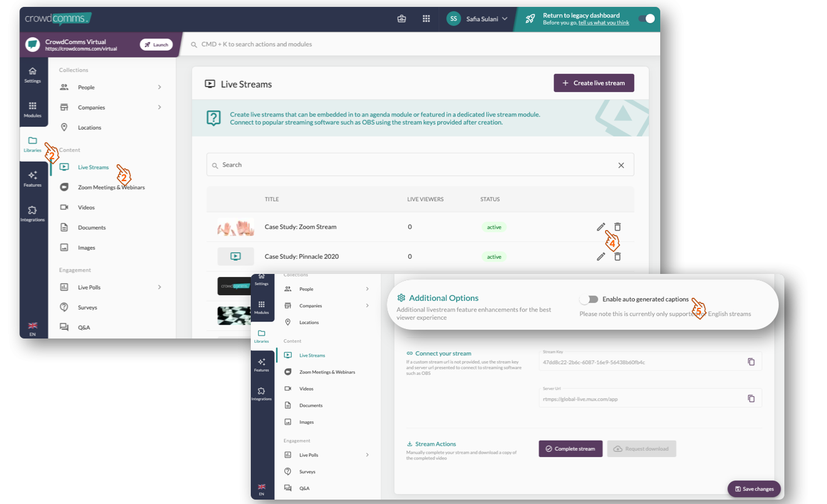Delete the Case Study: Pinnacle 2020 row

(618, 256)
